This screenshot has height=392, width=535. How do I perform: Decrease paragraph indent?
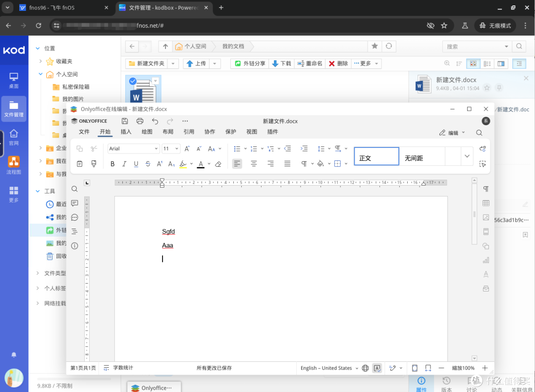tap(288, 148)
